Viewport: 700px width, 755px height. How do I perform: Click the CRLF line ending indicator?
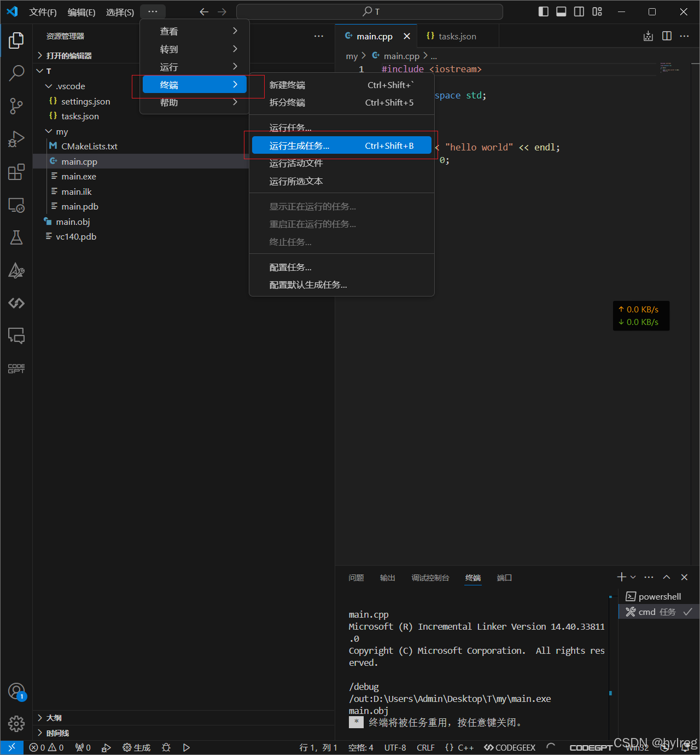click(x=425, y=747)
